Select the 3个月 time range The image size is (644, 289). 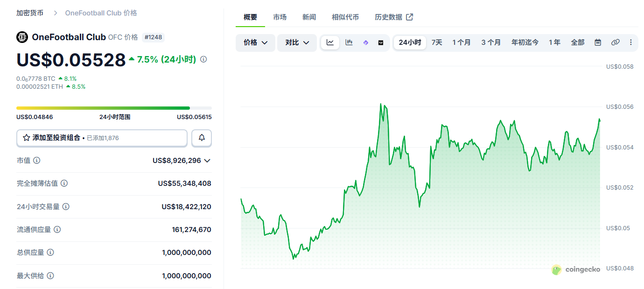click(491, 42)
